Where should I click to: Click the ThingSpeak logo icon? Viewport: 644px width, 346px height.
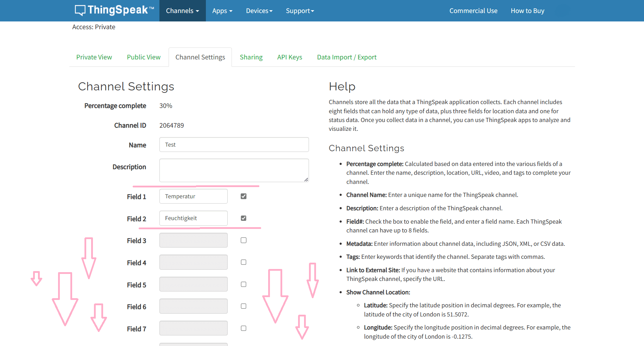[x=80, y=10]
